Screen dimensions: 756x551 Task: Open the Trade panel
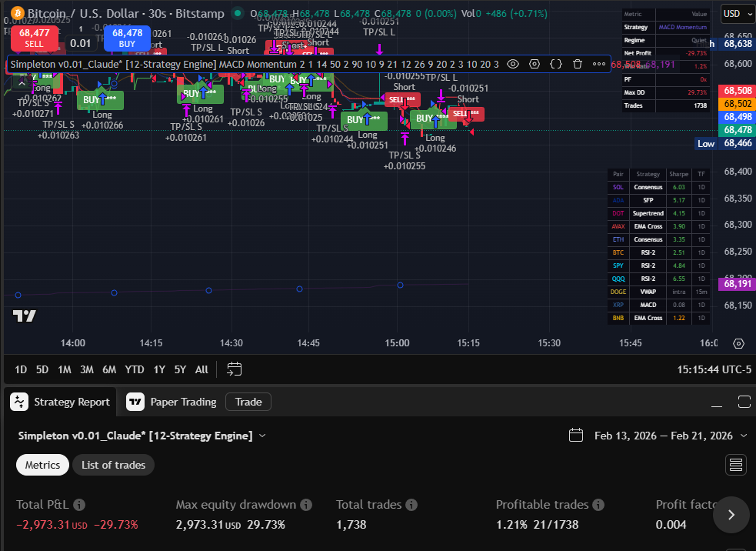pyautogui.click(x=248, y=402)
